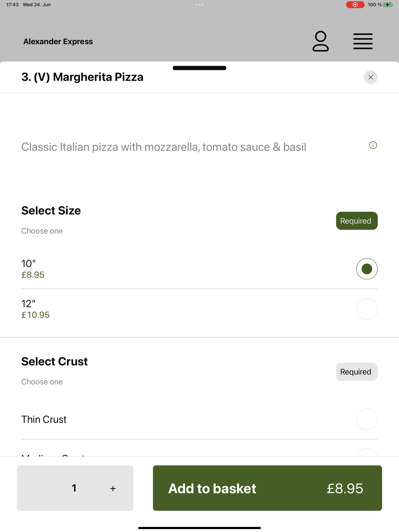The height and width of the screenshot is (532, 399).
Task: Tap the three-dot multitasking indicator
Action: pyautogui.click(x=199, y=4)
